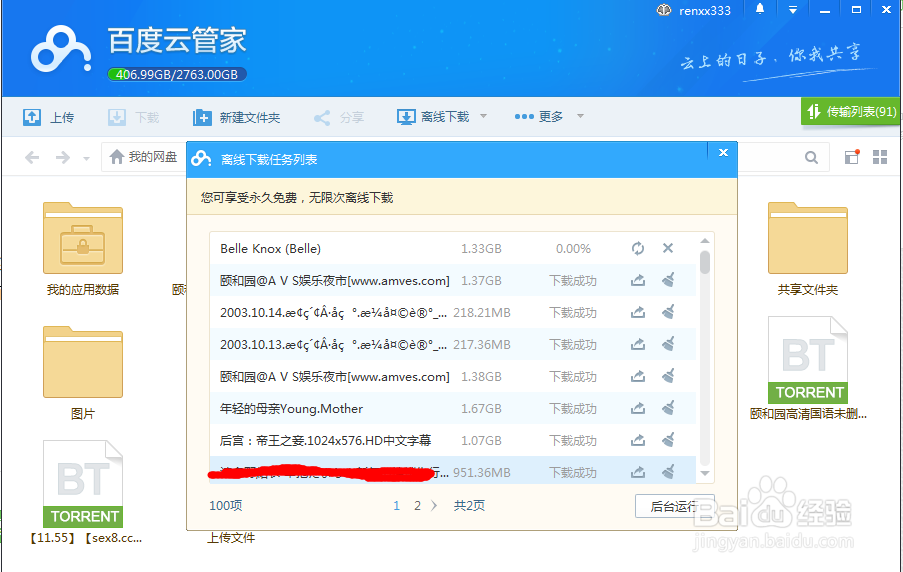
Task: Go back with the left arrow
Action: tap(32, 157)
